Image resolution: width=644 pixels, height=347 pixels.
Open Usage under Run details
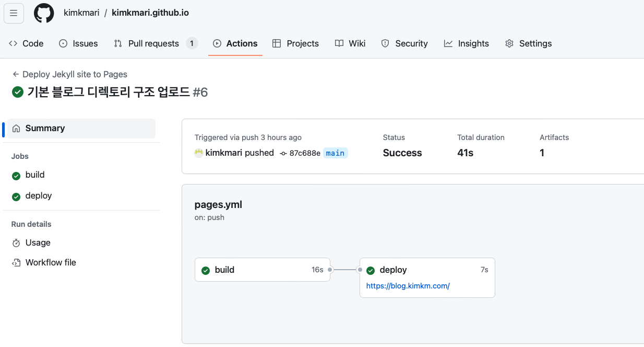(38, 243)
